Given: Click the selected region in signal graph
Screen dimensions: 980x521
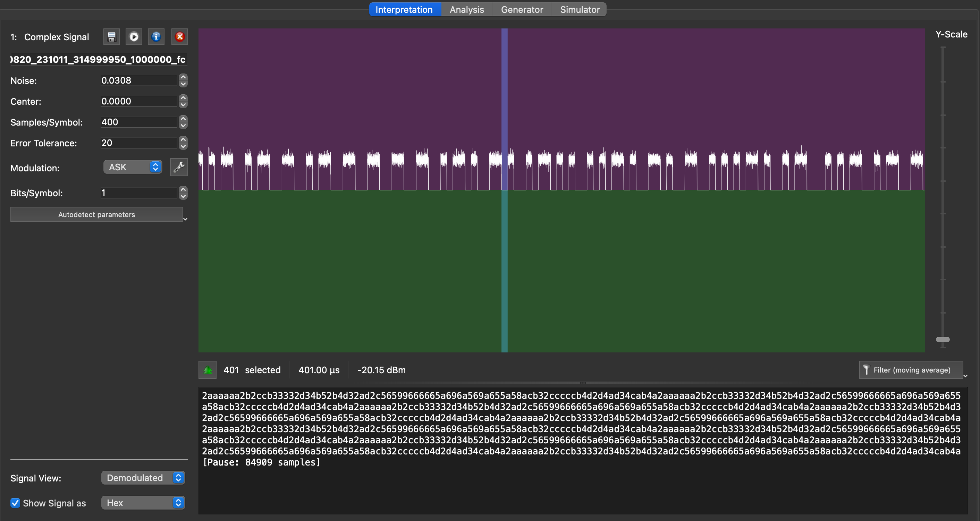Looking at the screenshot, I should (505, 190).
